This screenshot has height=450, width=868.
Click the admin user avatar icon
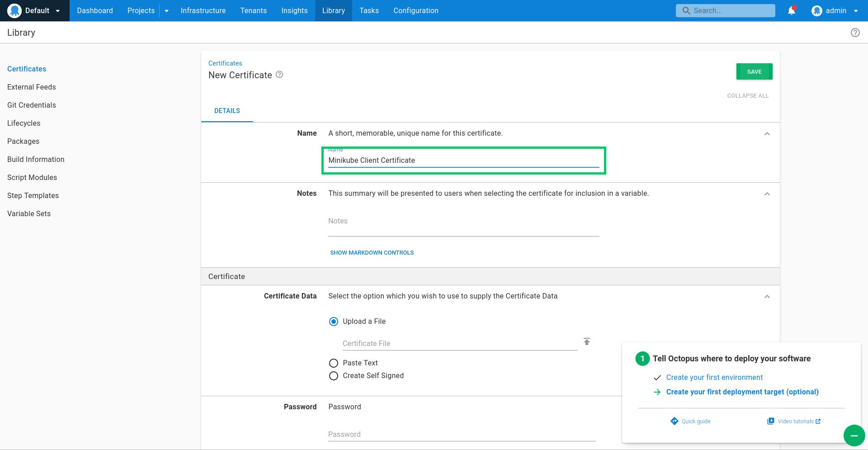click(x=816, y=10)
